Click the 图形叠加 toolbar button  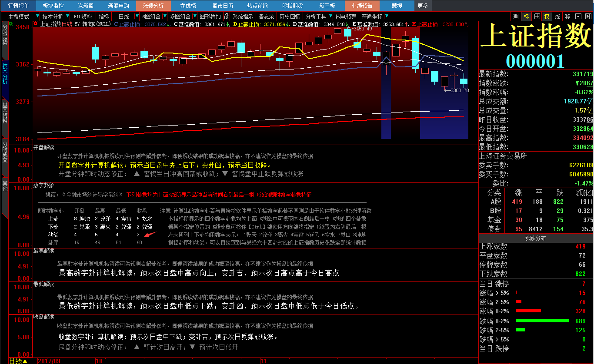tap(210, 17)
